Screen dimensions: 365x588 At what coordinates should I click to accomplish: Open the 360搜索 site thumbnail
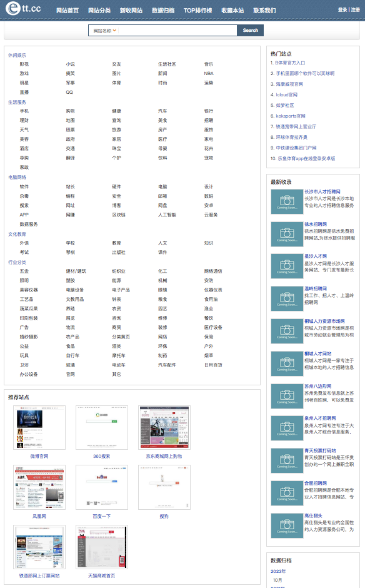click(102, 427)
